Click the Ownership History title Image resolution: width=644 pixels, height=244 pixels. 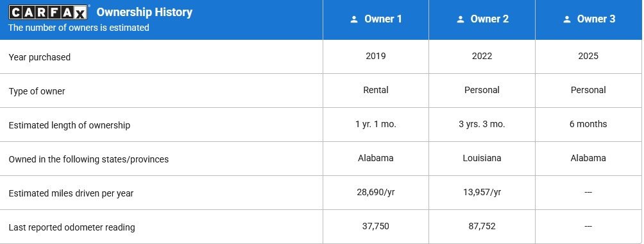pyautogui.click(x=144, y=12)
